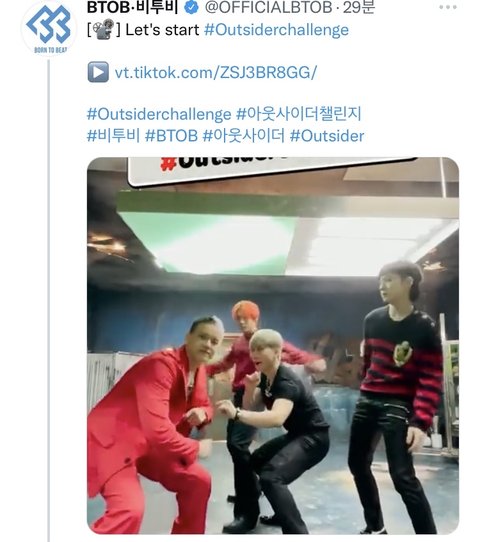
Task: Click the blue verified badge
Action: pyautogui.click(x=191, y=7)
